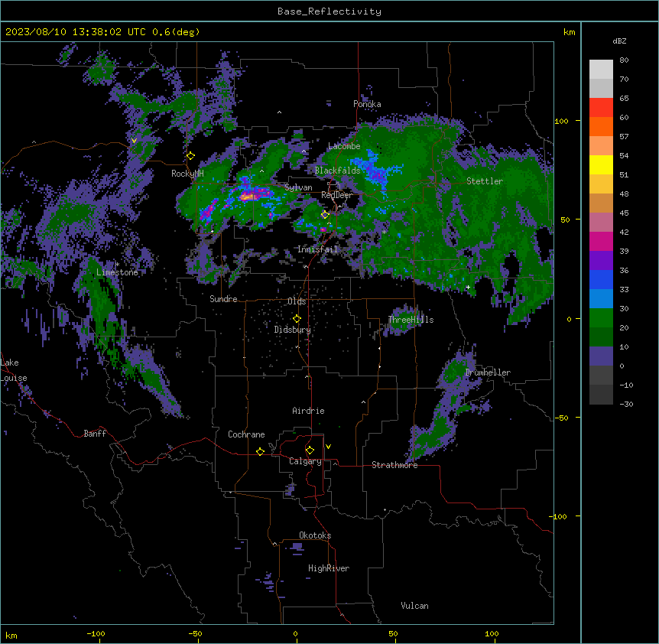Select the orange 57-60 dBZ legend swatch
Viewport: 659px width, 644px height.
click(x=601, y=126)
